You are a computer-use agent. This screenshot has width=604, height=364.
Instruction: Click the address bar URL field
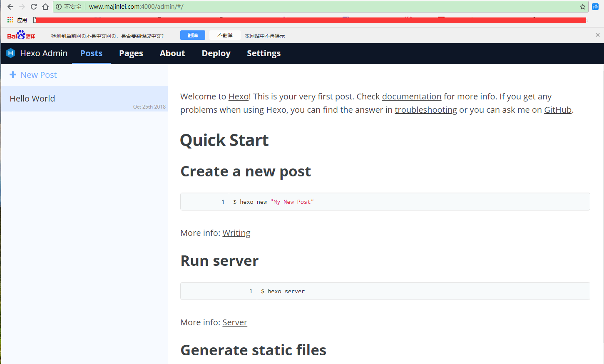click(321, 7)
